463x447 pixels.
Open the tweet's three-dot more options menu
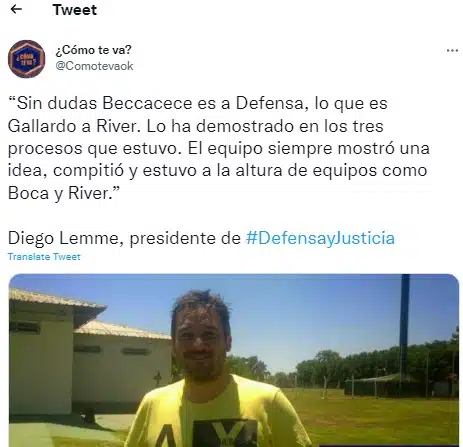coord(452,51)
